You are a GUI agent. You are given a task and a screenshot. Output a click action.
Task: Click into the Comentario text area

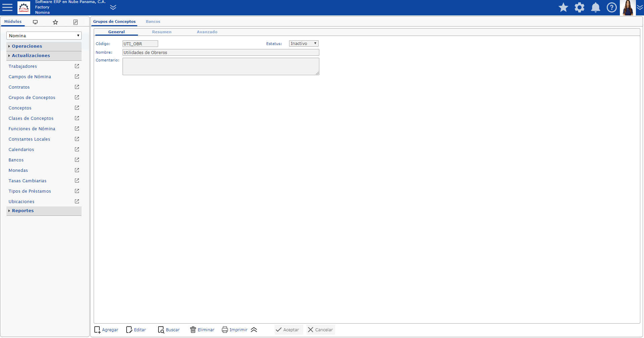coord(221,66)
